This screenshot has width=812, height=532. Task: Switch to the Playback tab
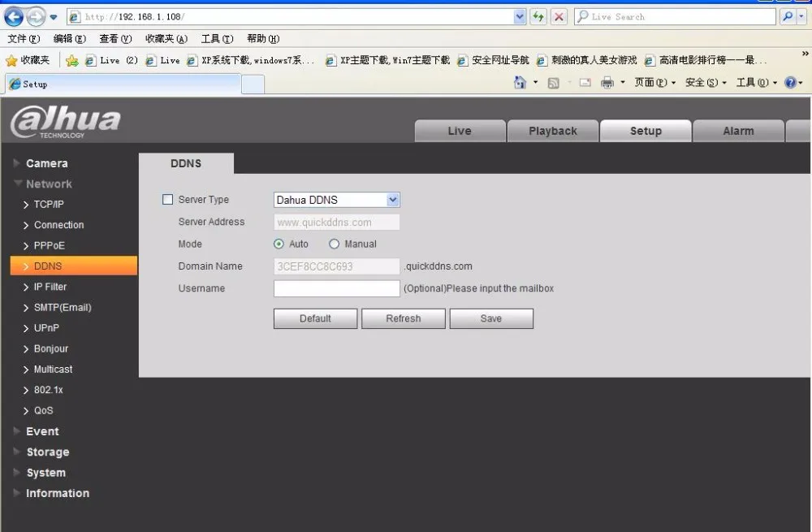(x=552, y=131)
